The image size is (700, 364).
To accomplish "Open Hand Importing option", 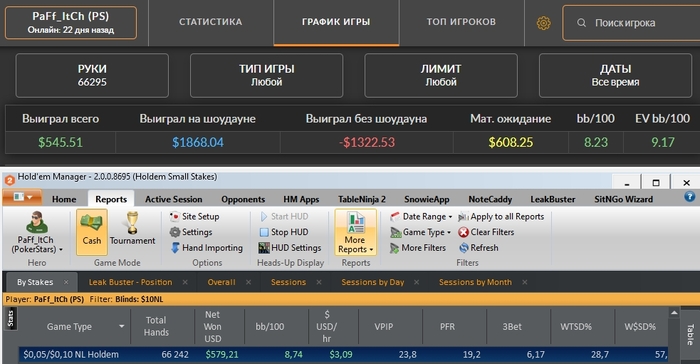I will click(206, 247).
